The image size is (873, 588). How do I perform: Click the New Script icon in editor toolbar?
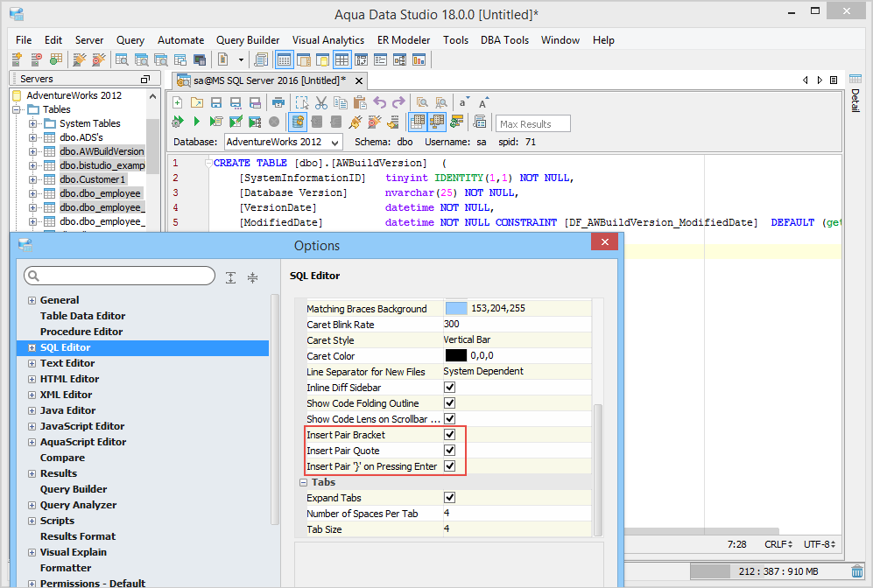178,102
